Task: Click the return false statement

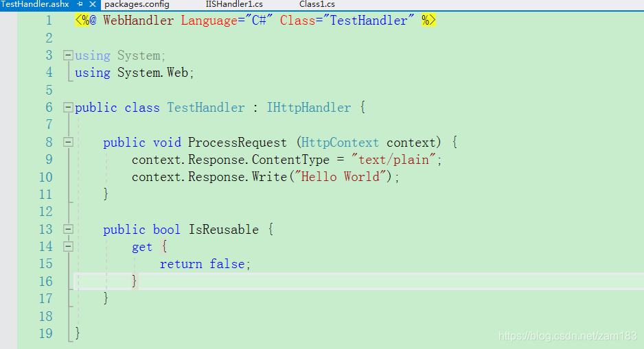Action: [205, 264]
